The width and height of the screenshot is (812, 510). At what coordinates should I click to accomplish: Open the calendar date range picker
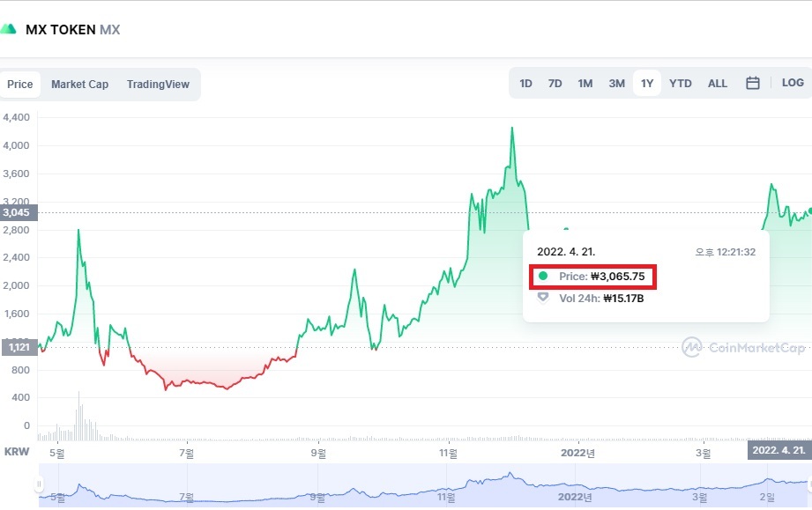tap(752, 83)
